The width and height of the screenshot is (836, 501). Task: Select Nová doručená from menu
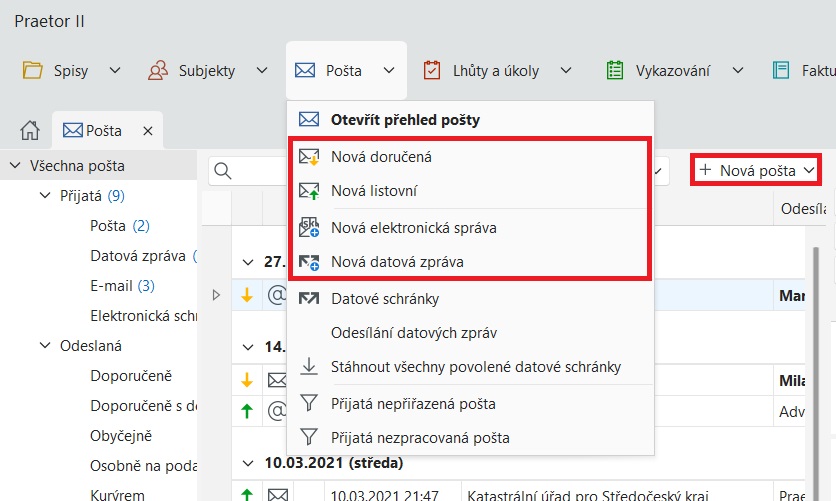(381, 156)
